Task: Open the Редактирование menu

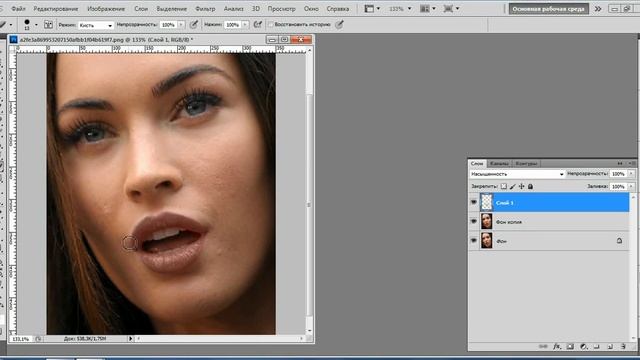Action: click(x=56, y=9)
